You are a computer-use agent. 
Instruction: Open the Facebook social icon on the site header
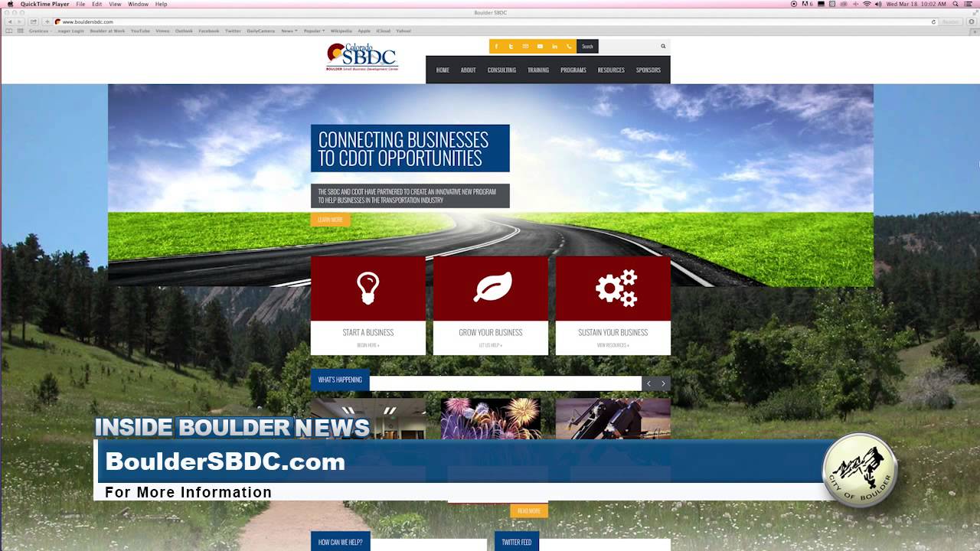click(496, 47)
